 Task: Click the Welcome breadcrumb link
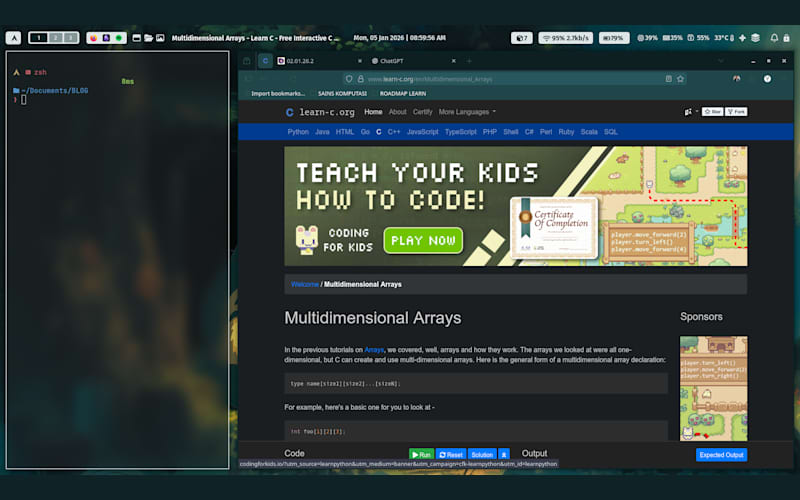[305, 284]
